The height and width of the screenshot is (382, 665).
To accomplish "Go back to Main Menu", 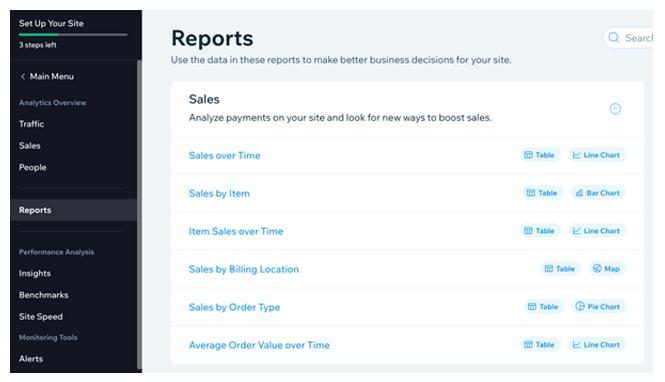I will point(47,77).
